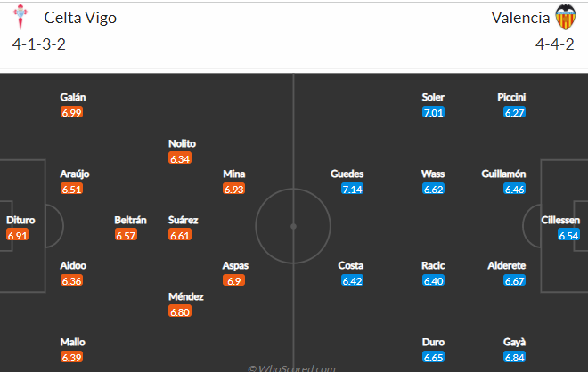Click player name Wass
Image resolution: width=588 pixels, height=372 pixels.
(433, 174)
